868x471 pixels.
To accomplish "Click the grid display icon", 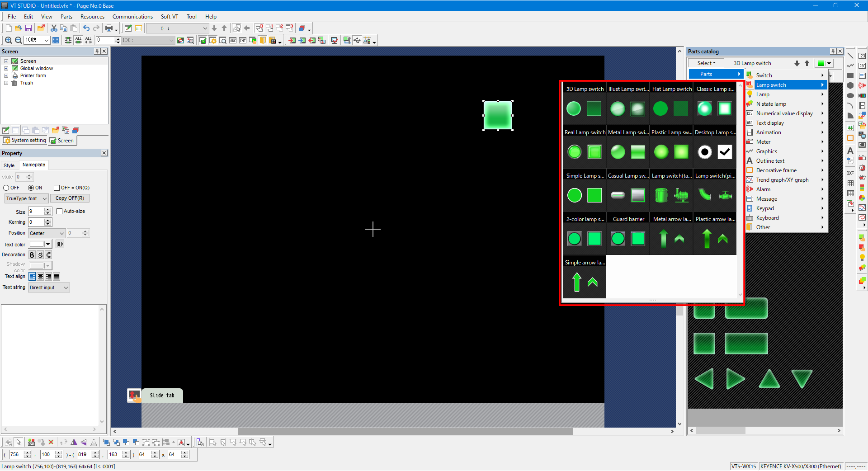I will (x=56, y=40).
